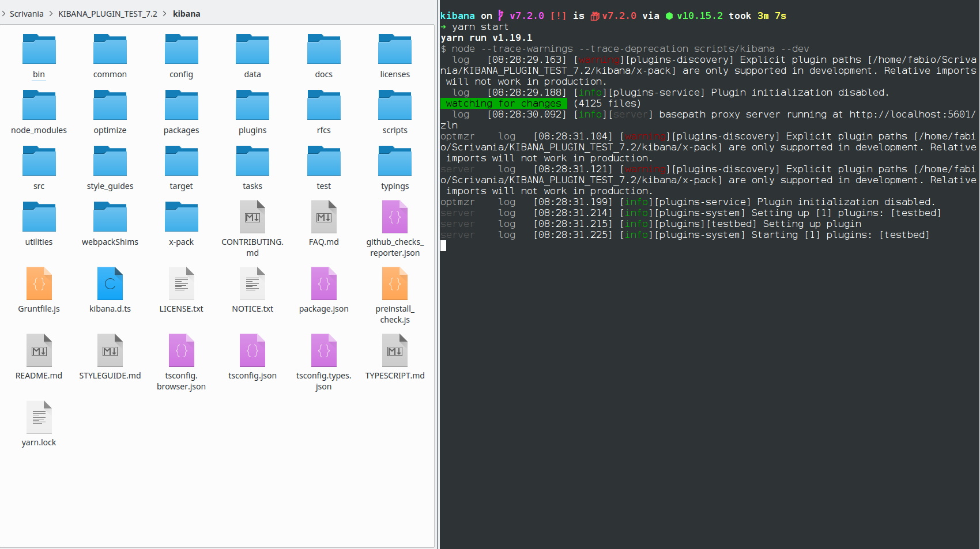Select the src folder icon
The height and width of the screenshot is (549, 980).
(39, 161)
